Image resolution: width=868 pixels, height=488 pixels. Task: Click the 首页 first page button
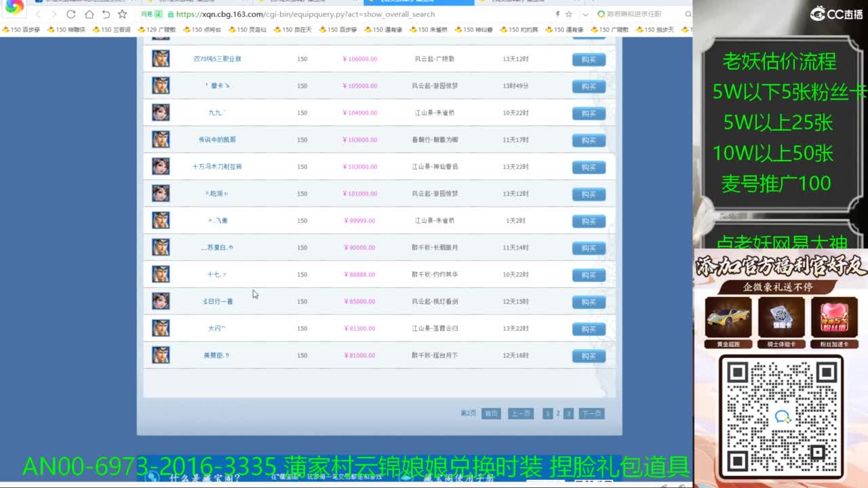click(491, 413)
